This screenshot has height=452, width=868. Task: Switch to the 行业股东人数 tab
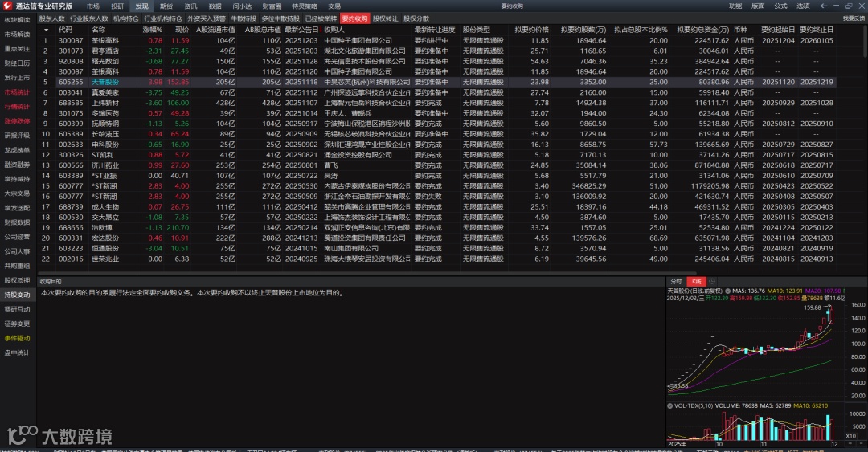[88, 18]
